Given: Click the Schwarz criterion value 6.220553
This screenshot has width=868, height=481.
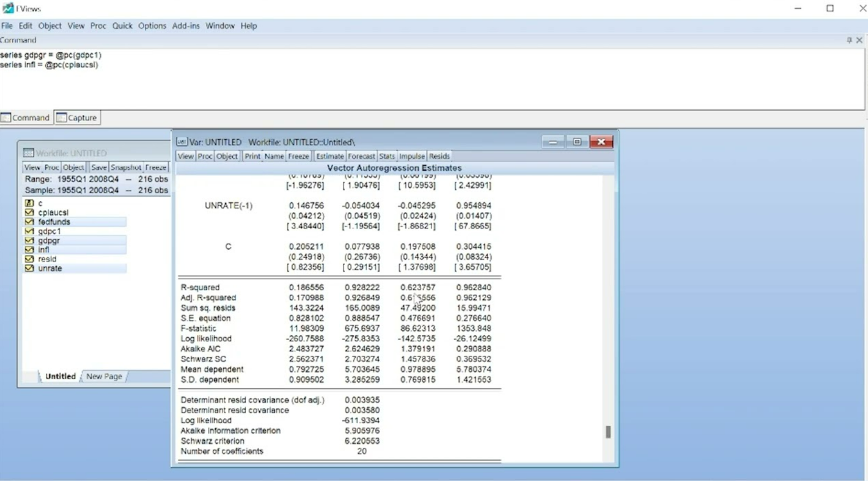Looking at the screenshot, I should 362,441.
